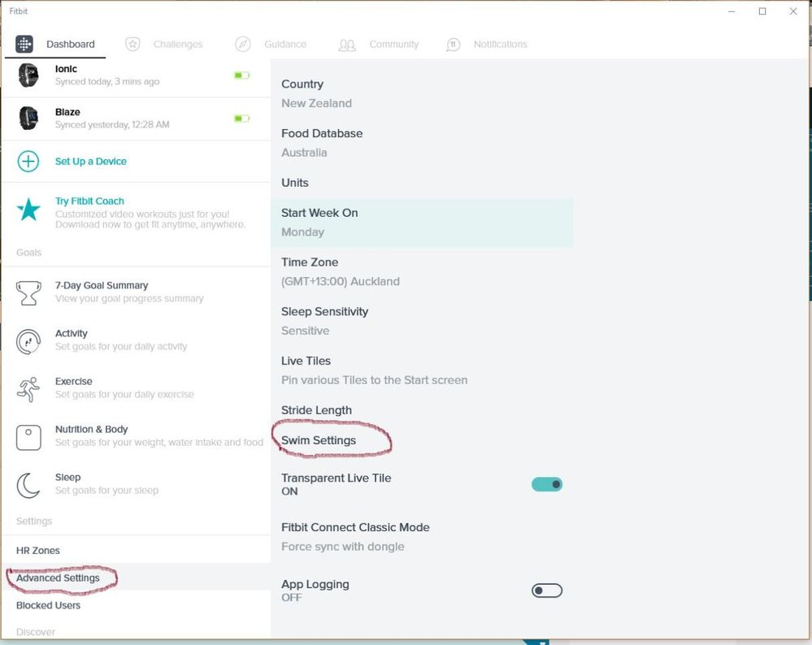Select the Blaze watch thumbnail
The image size is (812, 645).
28,119
